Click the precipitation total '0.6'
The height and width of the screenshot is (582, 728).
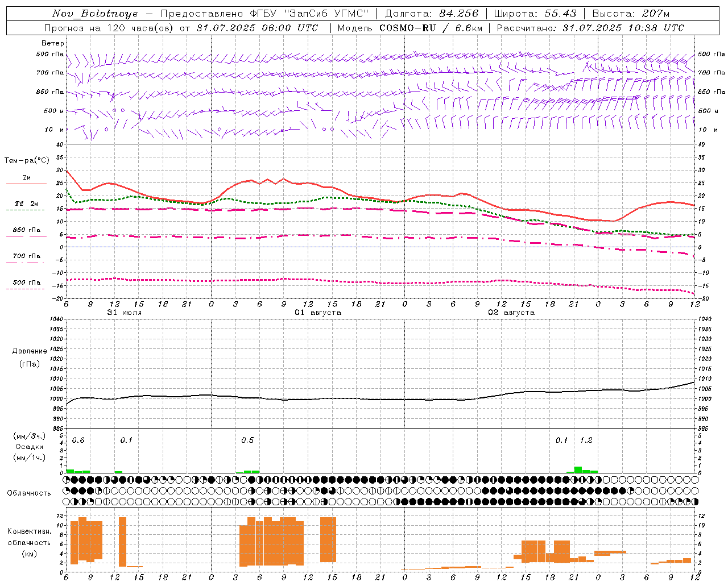[78, 440]
